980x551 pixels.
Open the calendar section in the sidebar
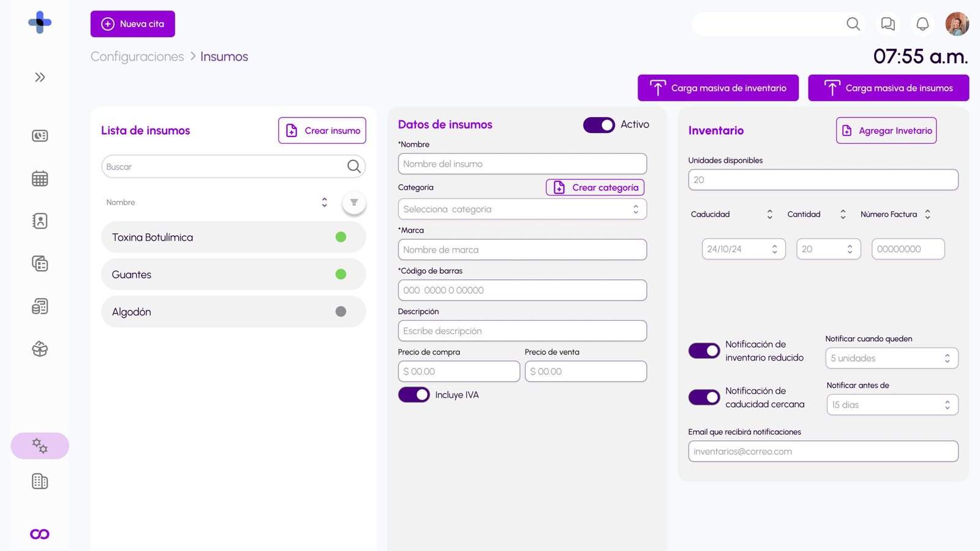[x=39, y=178]
